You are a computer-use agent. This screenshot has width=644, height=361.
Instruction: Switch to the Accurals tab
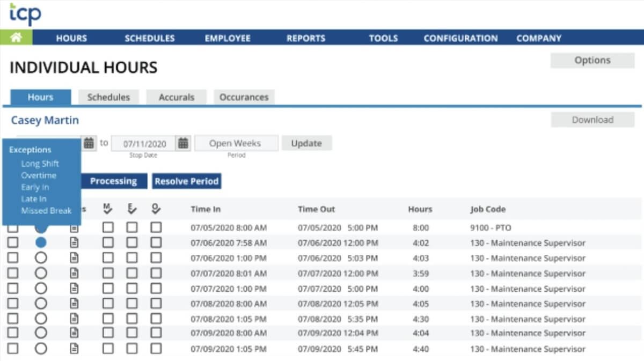(x=177, y=97)
